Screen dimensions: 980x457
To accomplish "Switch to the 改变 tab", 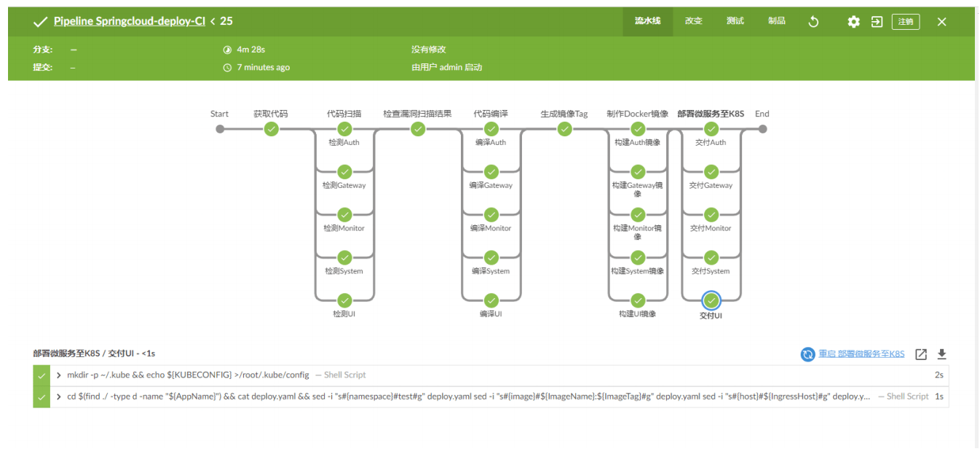I will [x=693, y=21].
